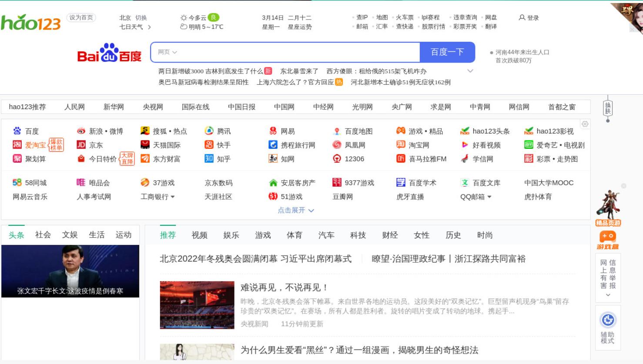
Task: Click the 天猫国际 cat icon
Action: [145, 145]
